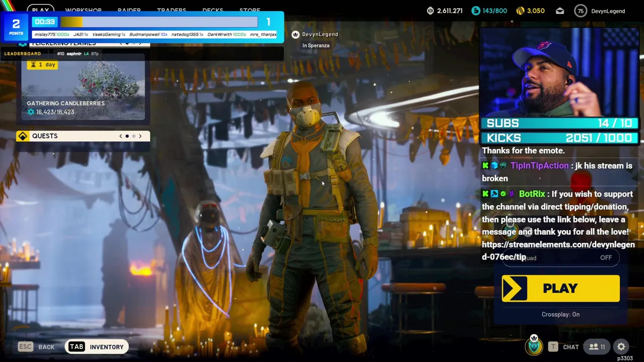Go to the Decks tab
The image size is (644, 362).
[x=212, y=10]
